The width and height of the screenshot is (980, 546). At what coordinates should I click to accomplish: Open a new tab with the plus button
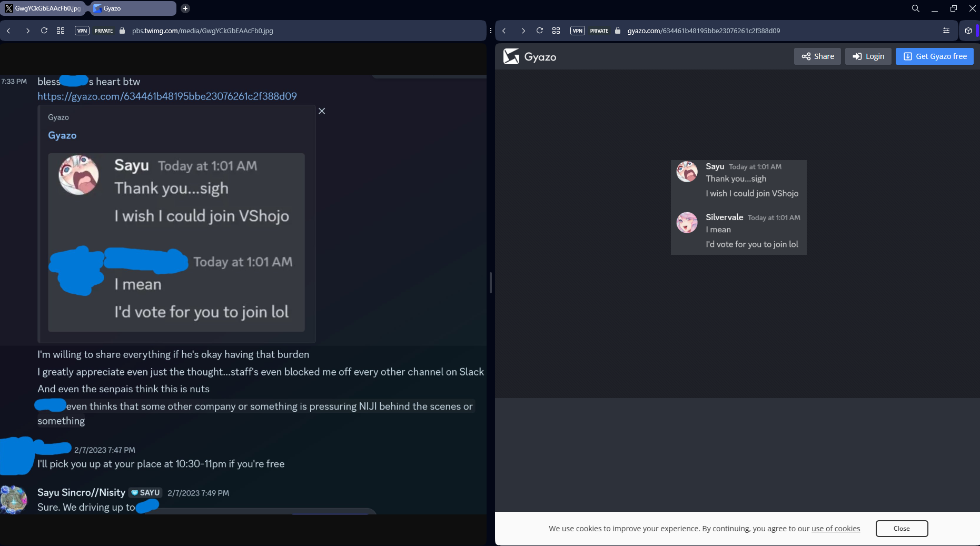[185, 8]
